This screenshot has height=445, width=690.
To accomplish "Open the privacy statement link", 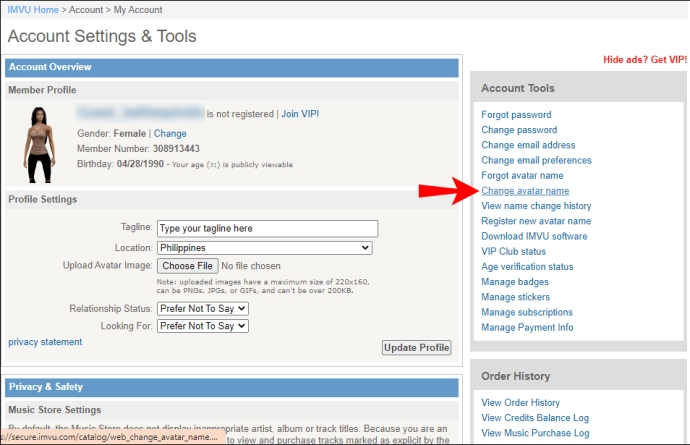I will point(45,342).
